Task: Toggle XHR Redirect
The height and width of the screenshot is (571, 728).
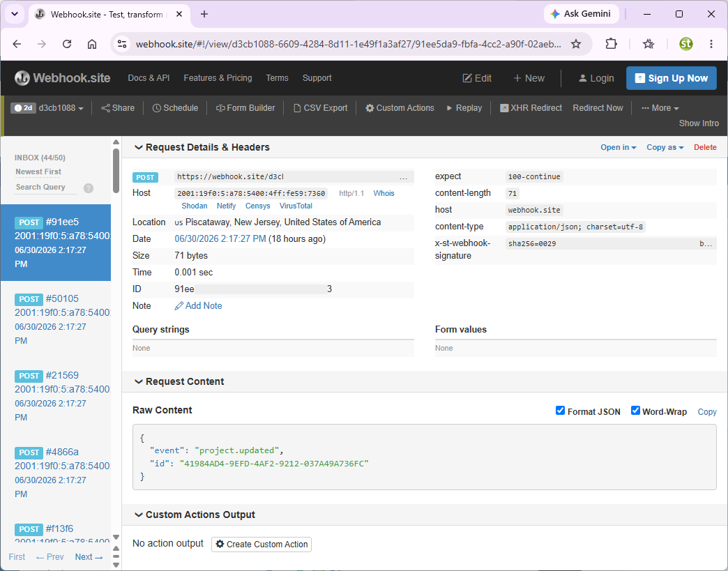Action: 531,107
